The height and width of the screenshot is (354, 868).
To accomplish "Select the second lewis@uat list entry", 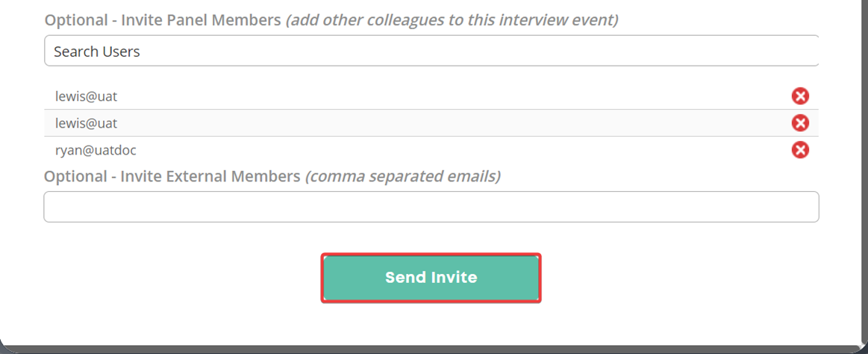I will (87, 123).
